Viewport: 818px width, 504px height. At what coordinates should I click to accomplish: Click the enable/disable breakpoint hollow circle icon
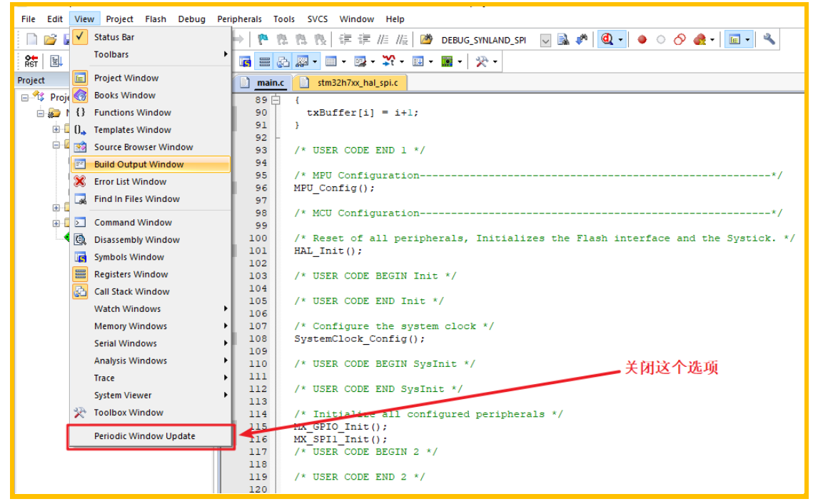click(661, 39)
